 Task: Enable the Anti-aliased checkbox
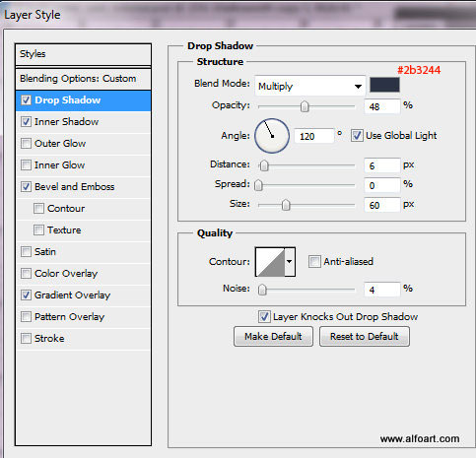tap(314, 262)
